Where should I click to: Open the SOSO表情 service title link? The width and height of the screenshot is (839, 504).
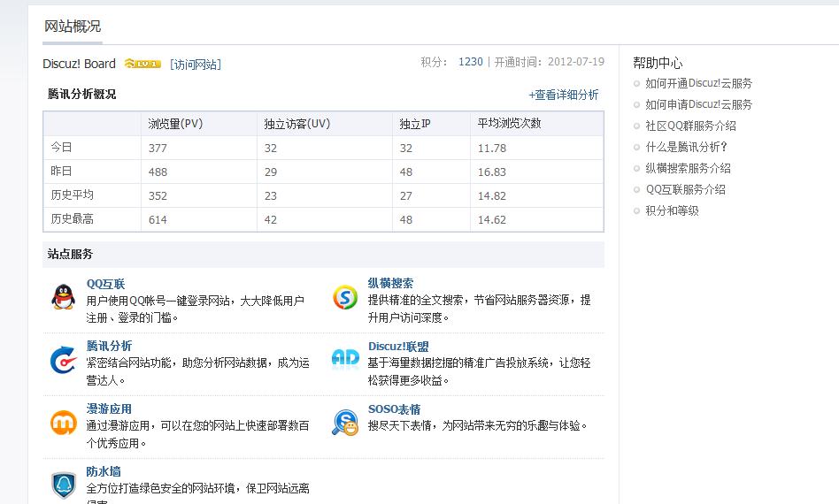point(394,409)
